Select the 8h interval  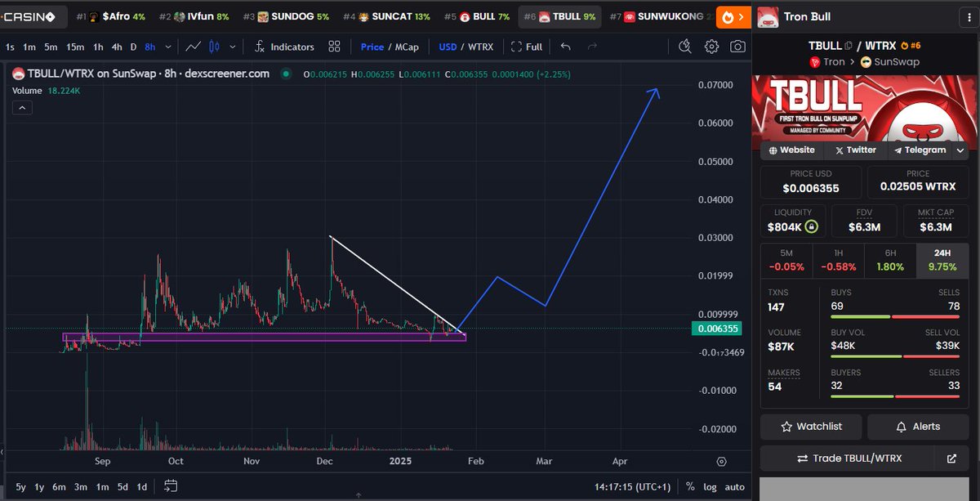coord(150,47)
